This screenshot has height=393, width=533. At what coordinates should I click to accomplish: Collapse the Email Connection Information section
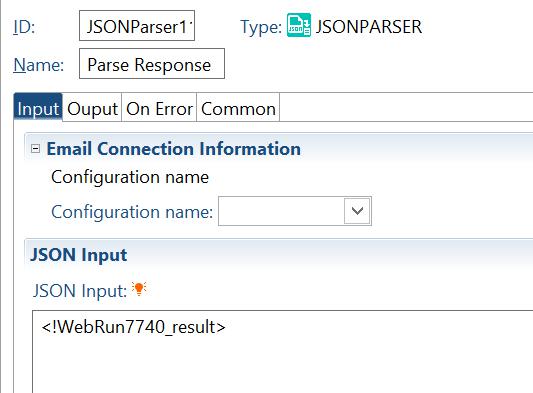click(35, 149)
